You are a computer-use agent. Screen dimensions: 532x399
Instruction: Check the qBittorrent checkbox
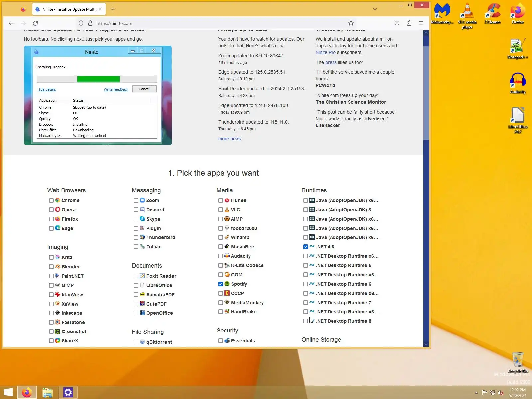coord(136,342)
